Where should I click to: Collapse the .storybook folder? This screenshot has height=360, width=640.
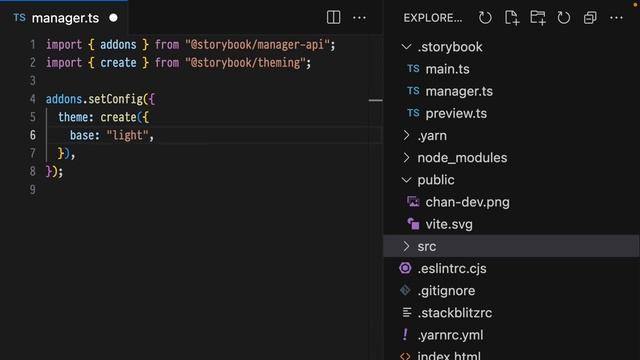[x=406, y=47]
